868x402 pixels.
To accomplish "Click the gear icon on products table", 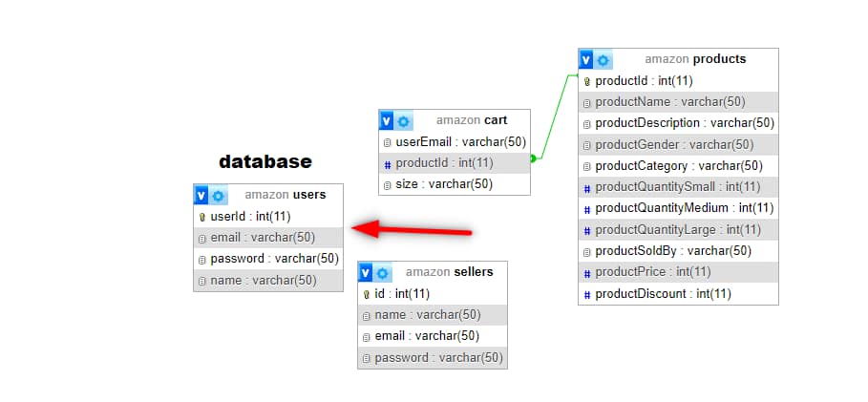I will click(603, 60).
